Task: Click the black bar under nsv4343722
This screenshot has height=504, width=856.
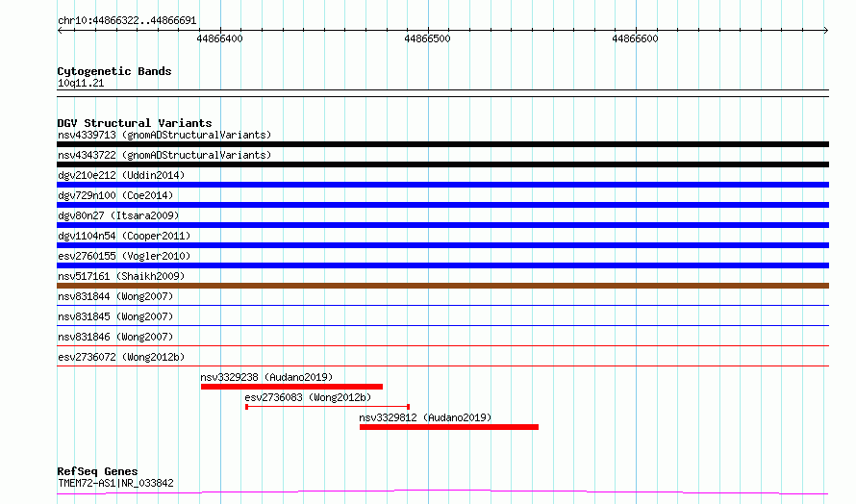Action: click(x=442, y=164)
